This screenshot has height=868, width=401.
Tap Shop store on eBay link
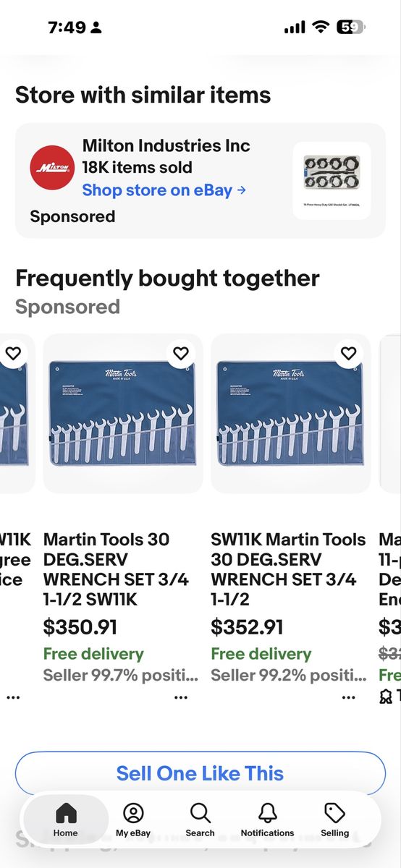click(x=164, y=190)
